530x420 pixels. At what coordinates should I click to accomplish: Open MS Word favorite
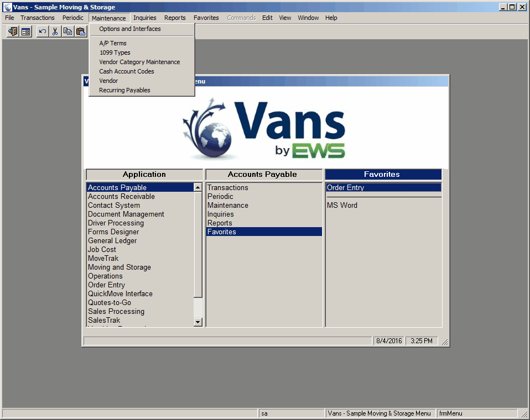click(x=383, y=205)
